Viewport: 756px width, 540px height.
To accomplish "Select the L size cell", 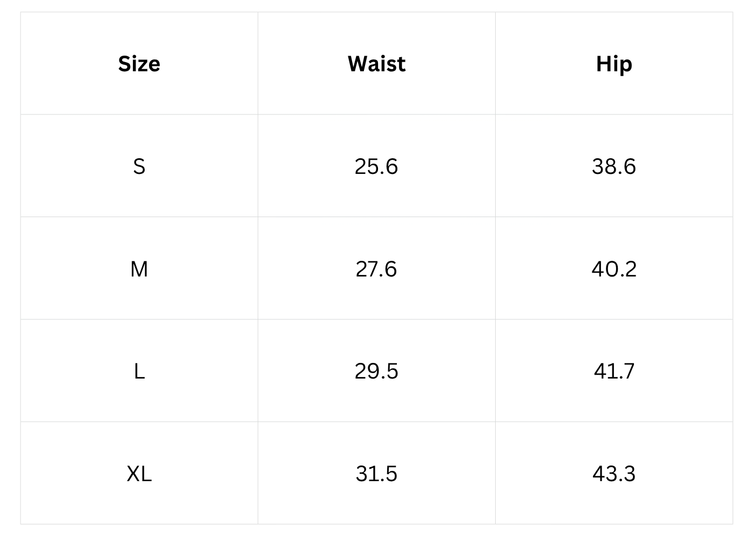I will click(x=139, y=372).
